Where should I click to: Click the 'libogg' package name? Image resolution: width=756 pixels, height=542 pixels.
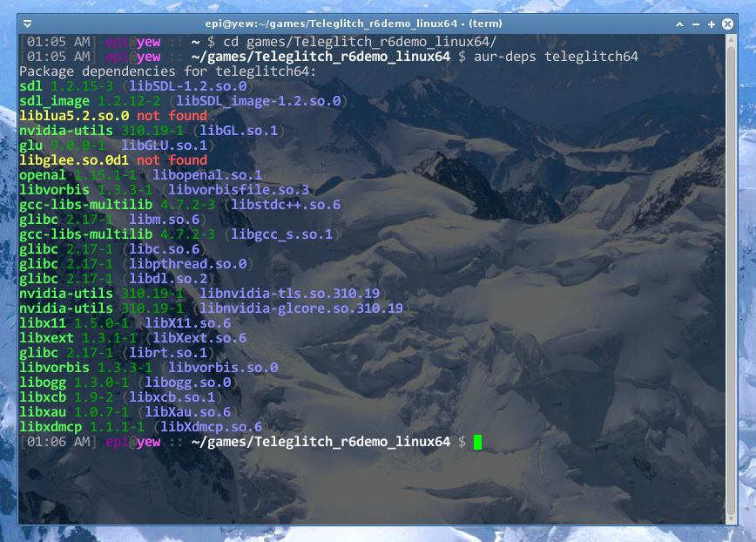(x=43, y=383)
